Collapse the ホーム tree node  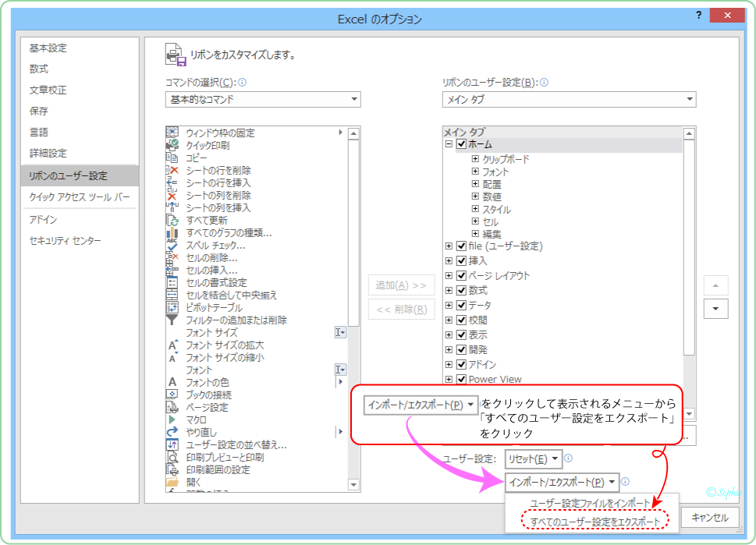click(449, 144)
